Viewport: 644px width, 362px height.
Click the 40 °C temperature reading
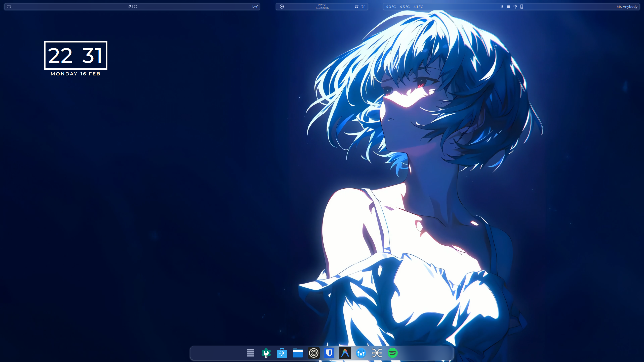coord(391,7)
